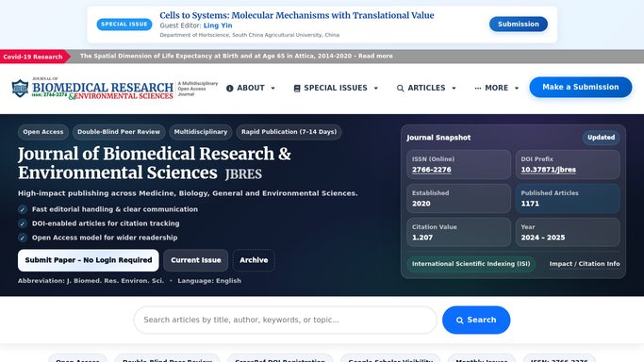Click the journal shield logo icon
This screenshot has height=362, width=644.
click(20, 89)
